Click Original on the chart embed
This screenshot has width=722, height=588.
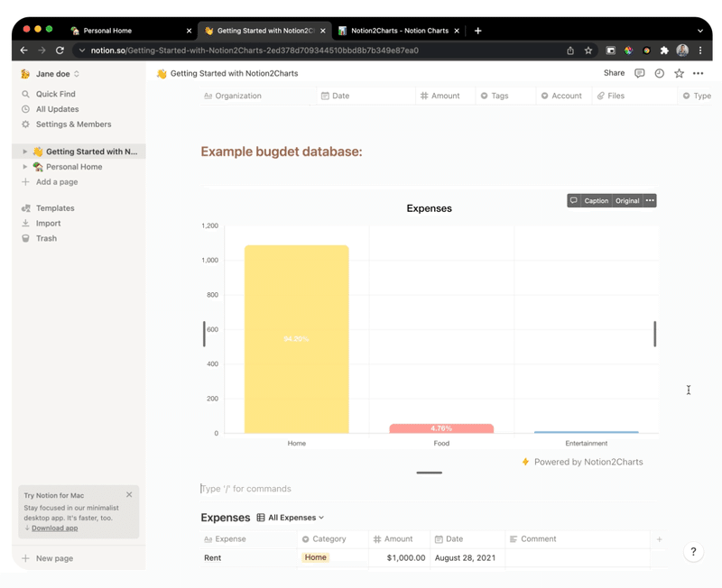(x=627, y=200)
